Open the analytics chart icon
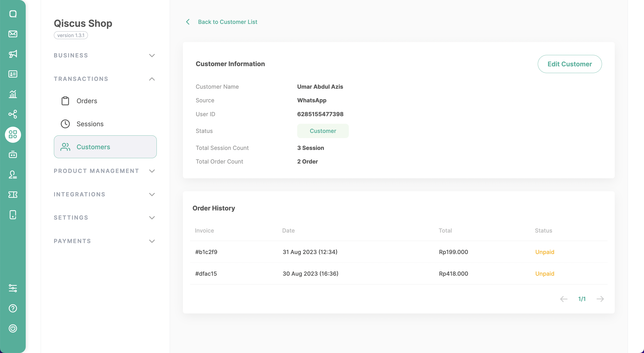Screen dimensions: 644x353 [13, 94]
